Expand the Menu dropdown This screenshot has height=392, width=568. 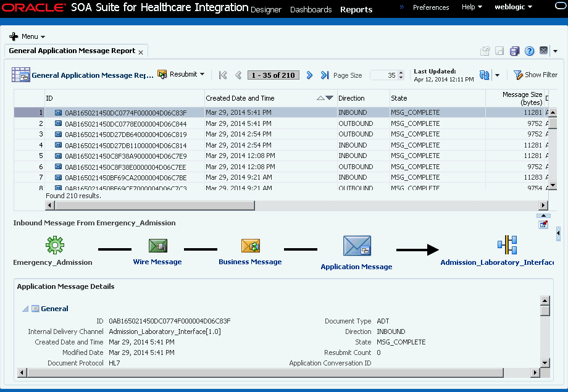coord(27,36)
